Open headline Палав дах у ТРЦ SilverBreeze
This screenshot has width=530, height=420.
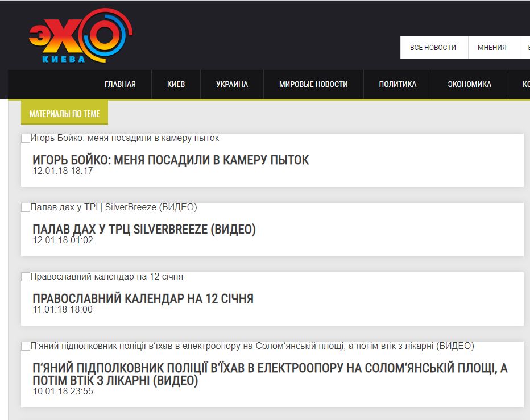[x=144, y=230]
